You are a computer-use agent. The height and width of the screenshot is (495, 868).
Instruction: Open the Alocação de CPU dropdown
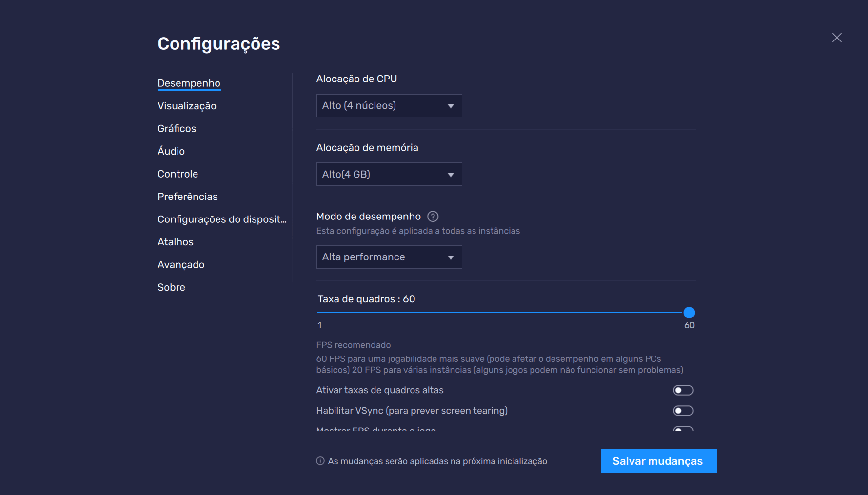pos(389,105)
